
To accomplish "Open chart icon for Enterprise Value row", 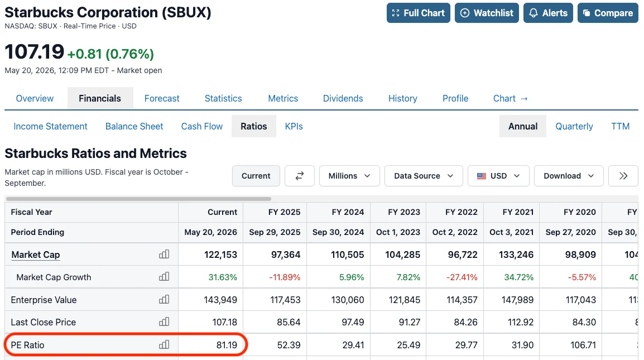I will click(x=164, y=299).
